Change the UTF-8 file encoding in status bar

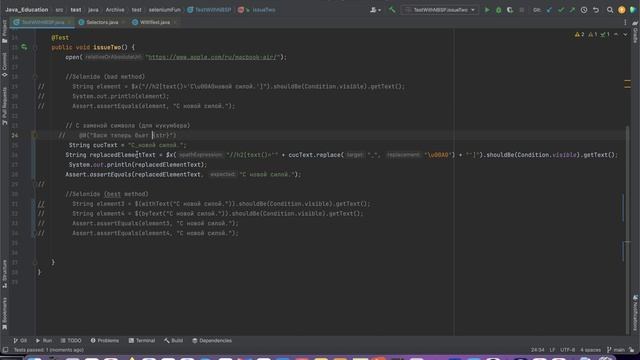pyautogui.click(x=567, y=350)
